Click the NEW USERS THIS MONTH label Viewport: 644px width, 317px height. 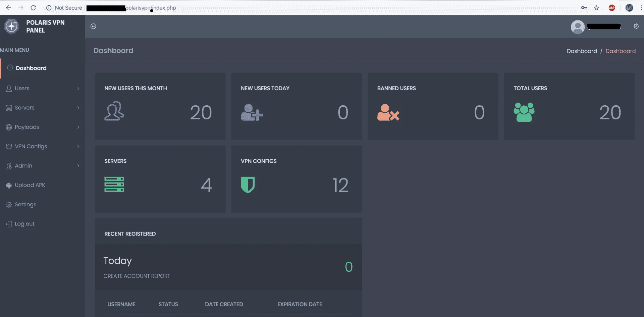pyautogui.click(x=136, y=88)
